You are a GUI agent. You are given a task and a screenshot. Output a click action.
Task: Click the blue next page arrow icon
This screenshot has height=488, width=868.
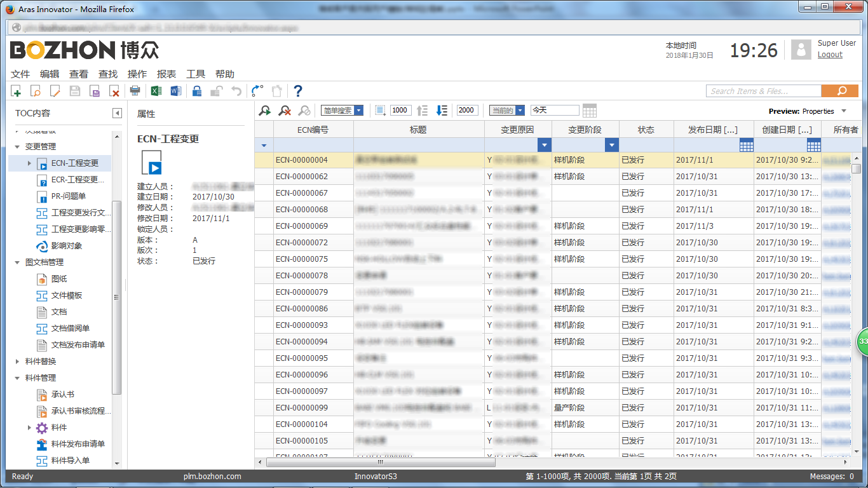tap(442, 111)
